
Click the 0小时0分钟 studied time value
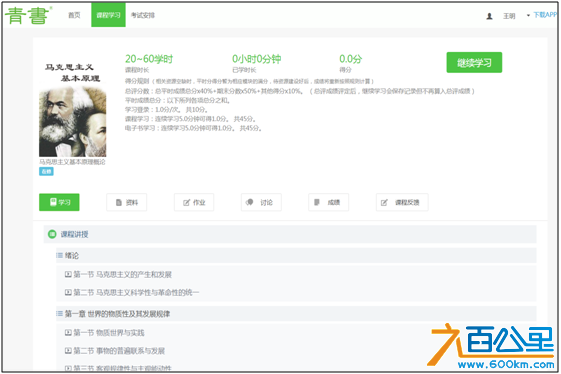(257, 59)
